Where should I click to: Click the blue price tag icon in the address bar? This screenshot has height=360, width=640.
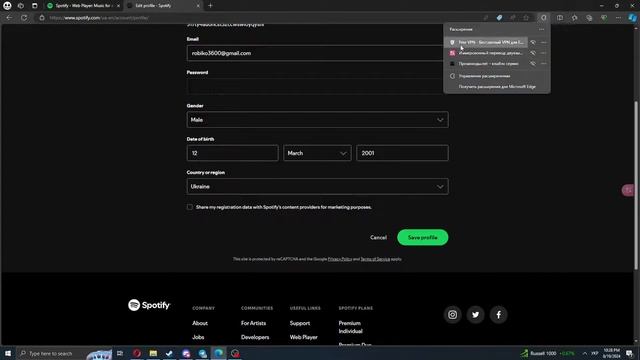coord(499,18)
